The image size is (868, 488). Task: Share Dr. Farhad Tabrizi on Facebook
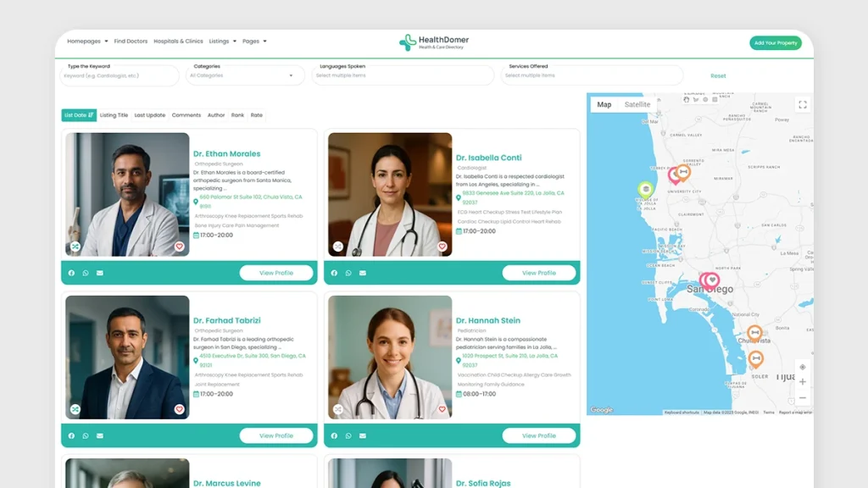click(x=71, y=436)
